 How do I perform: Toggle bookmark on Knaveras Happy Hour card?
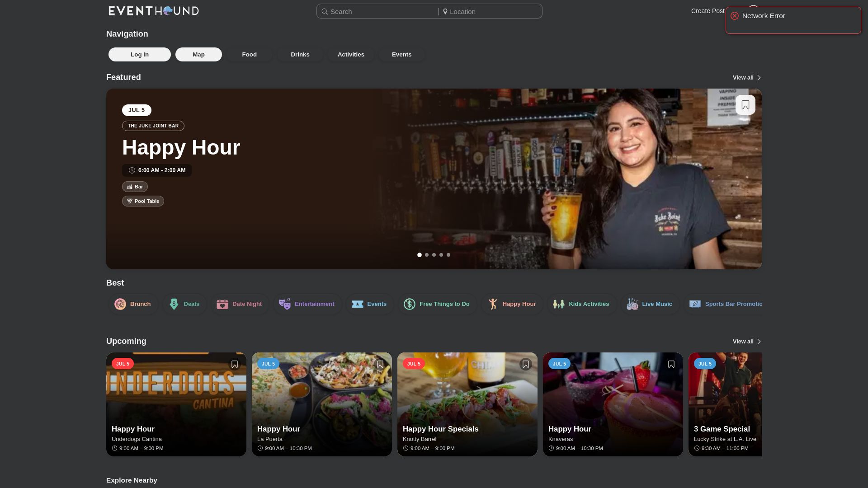point(671,364)
